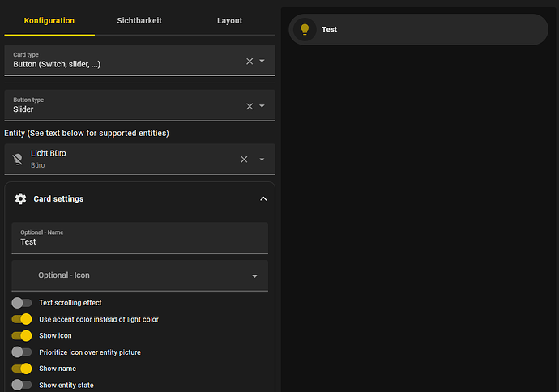
Task: Open the Card type dropdown arrow
Action: click(262, 61)
